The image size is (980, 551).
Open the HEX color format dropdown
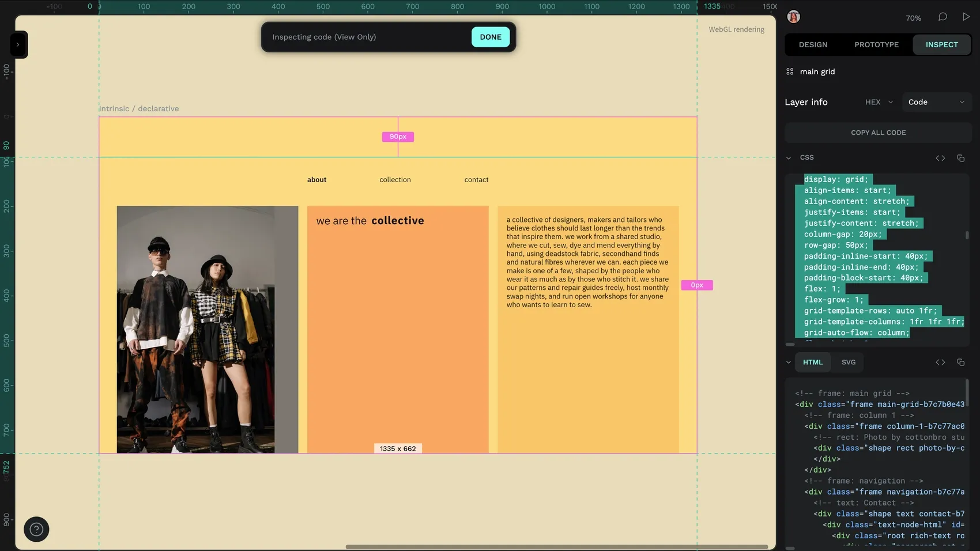click(879, 102)
